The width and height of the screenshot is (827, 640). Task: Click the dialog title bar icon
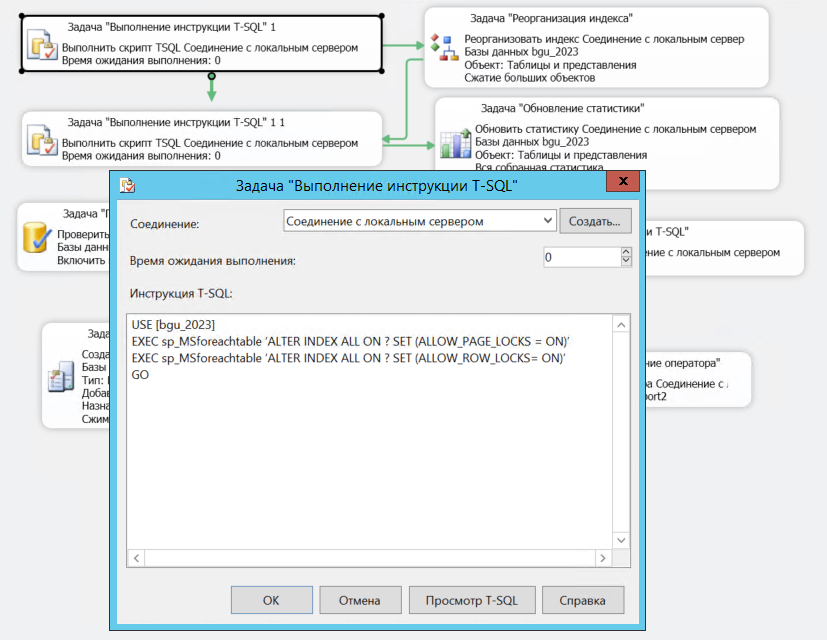coord(127,185)
